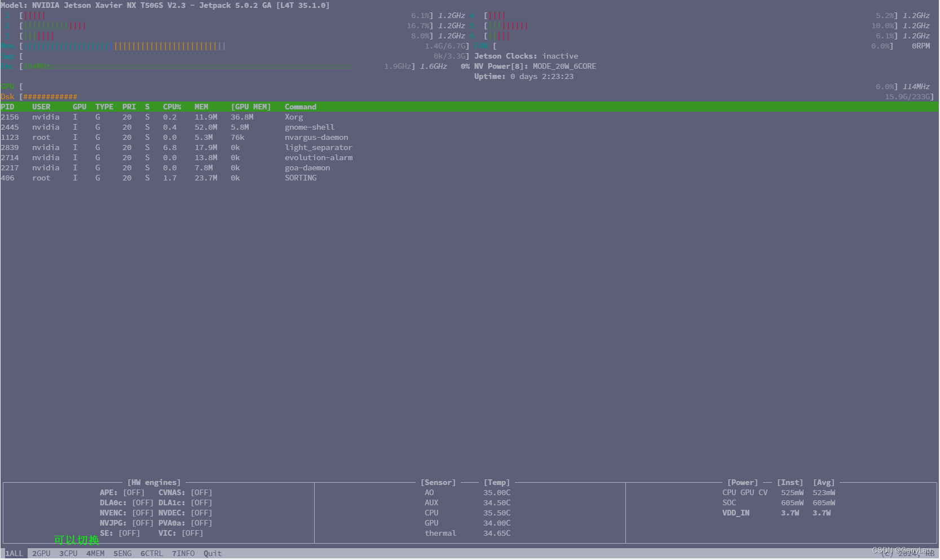Click the SOC 605mW power row
The width and height of the screenshot is (940, 560).
tap(779, 502)
